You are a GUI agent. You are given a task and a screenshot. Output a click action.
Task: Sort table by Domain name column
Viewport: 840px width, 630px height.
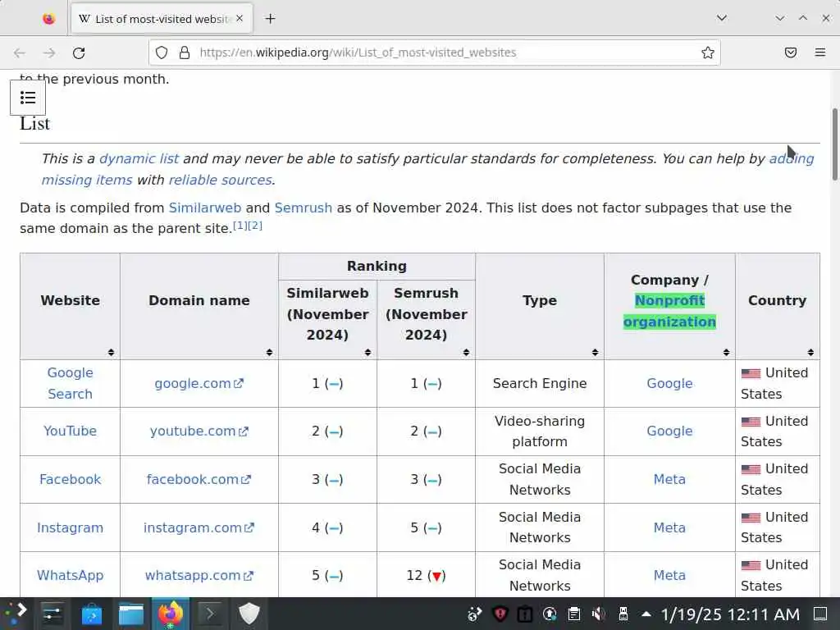point(269,352)
